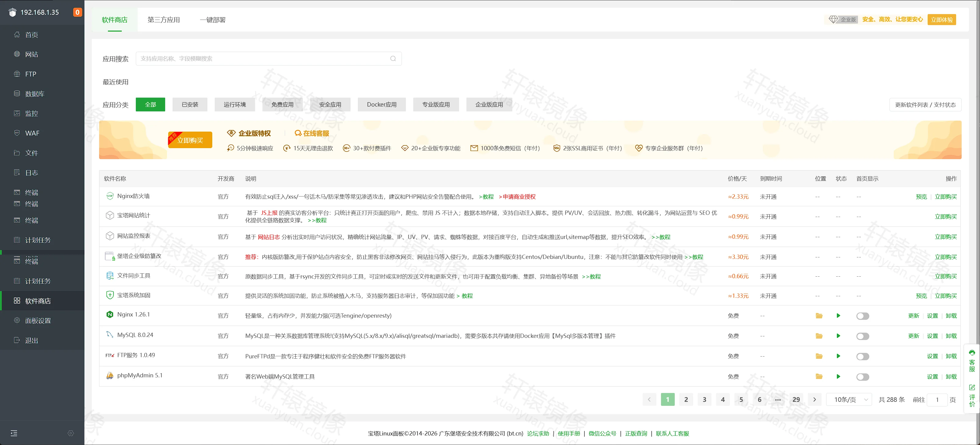Open the FTP服务 folder location icon
This screenshot has height=445, width=980.
819,356
